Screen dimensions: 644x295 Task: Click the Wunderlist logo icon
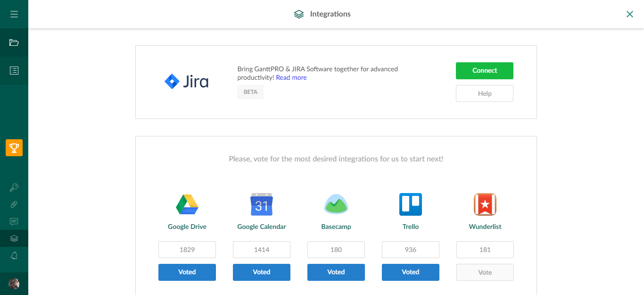coord(485,204)
